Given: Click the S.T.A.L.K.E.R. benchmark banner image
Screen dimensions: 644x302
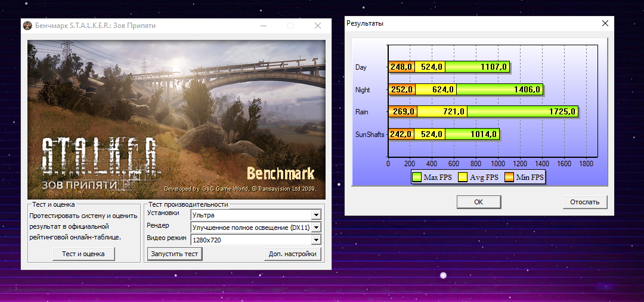Looking at the screenshot, I should [x=176, y=119].
